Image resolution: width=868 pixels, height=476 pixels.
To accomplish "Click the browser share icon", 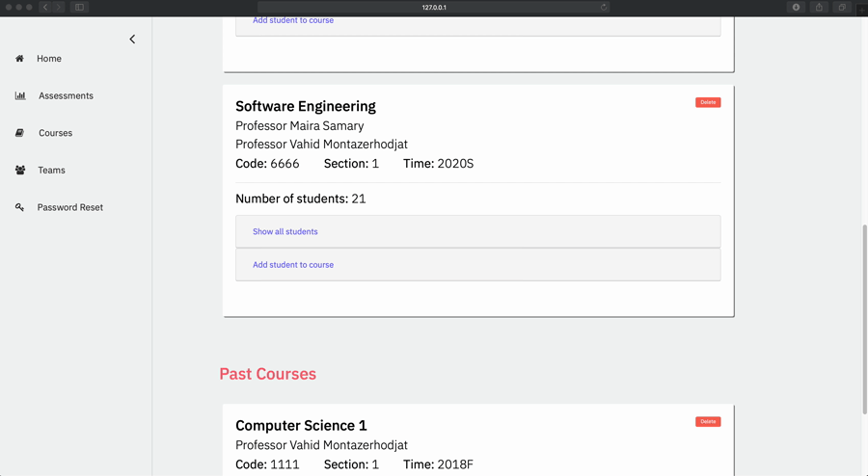I will tap(819, 7).
